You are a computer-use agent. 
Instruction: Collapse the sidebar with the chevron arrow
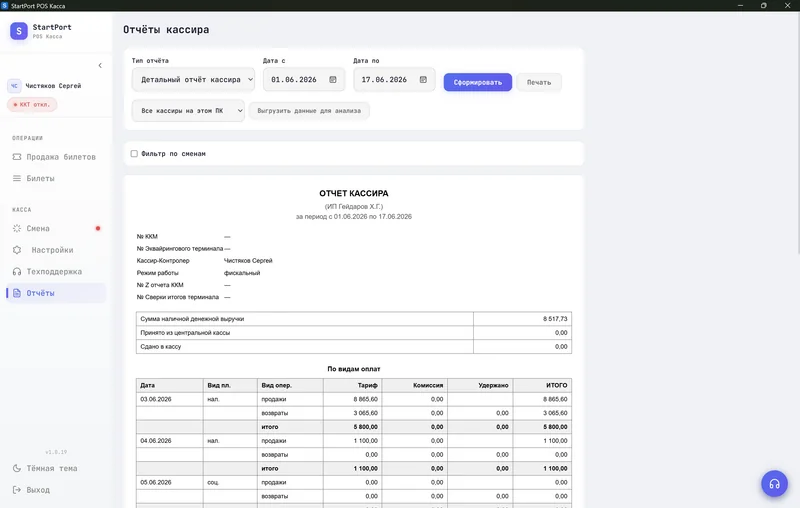[x=100, y=65]
